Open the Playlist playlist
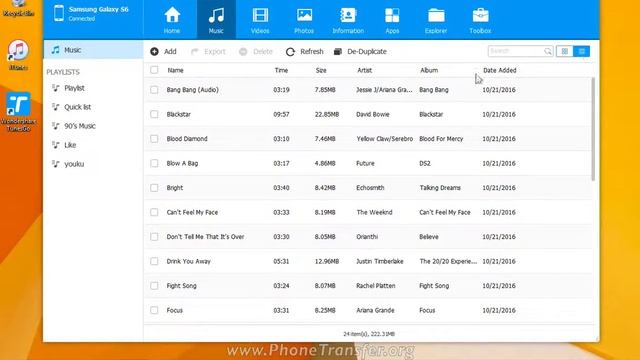This screenshot has width=640, height=360. [x=74, y=88]
